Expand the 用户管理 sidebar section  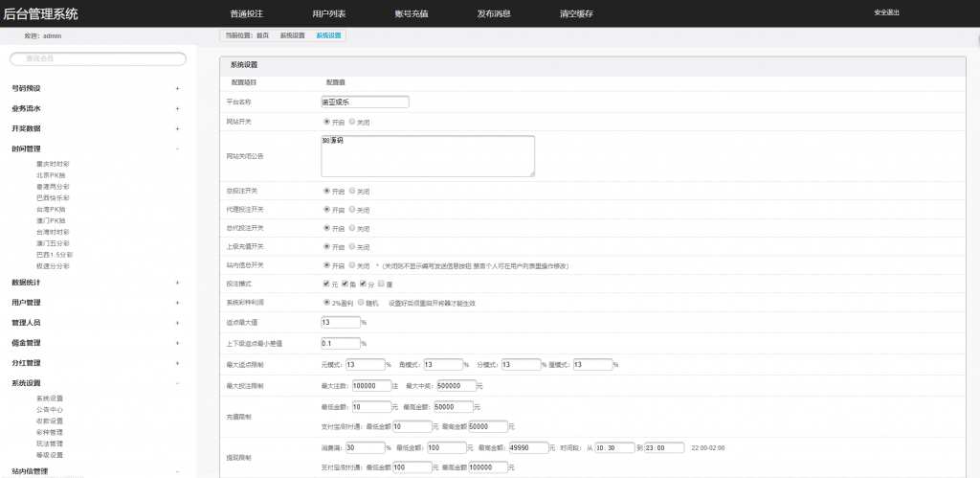click(177, 303)
